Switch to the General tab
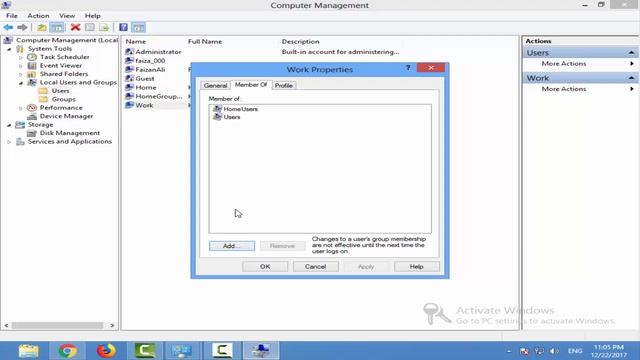 click(x=215, y=85)
